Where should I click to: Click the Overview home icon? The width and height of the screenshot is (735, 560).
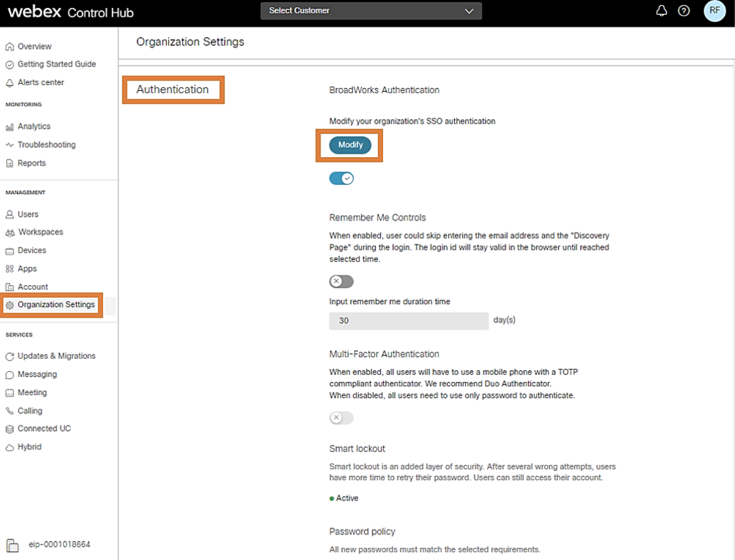tap(10, 47)
